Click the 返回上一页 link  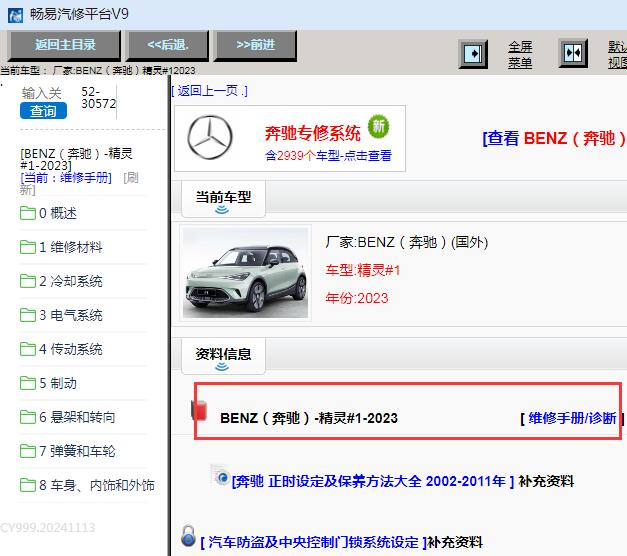[210, 91]
